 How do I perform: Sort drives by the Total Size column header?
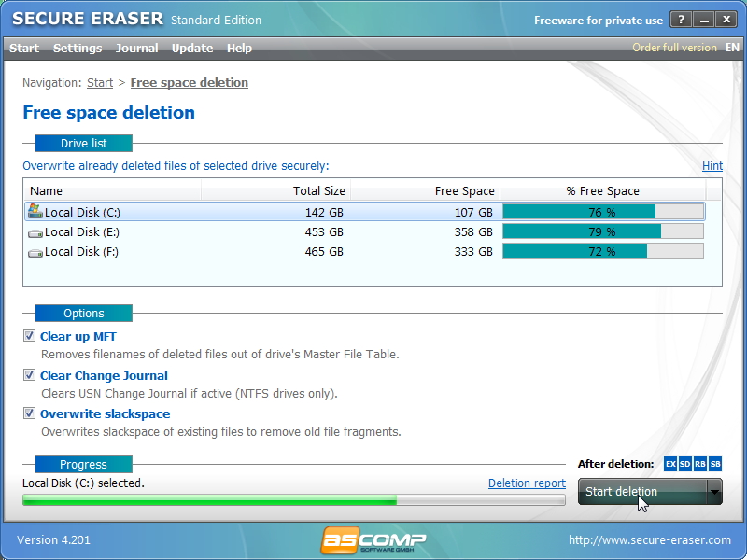(275, 191)
